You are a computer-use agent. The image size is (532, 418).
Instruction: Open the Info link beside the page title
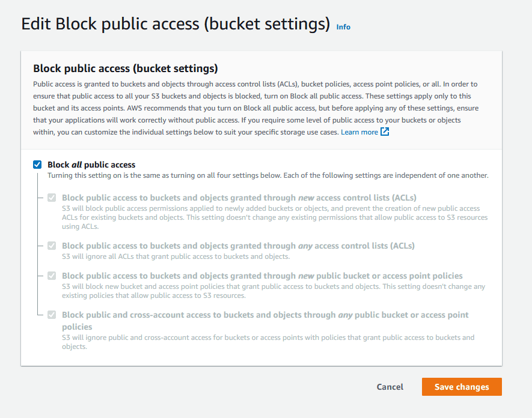[x=343, y=27]
